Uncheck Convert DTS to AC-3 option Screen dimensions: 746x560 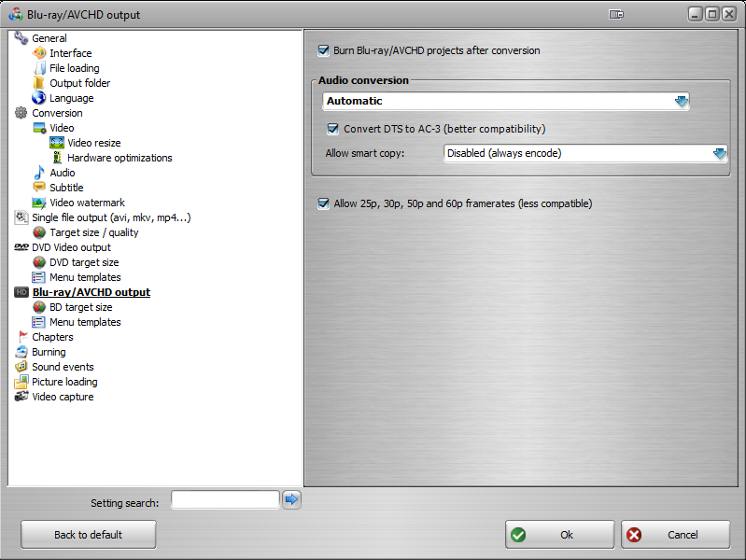[x=332, y=129]
